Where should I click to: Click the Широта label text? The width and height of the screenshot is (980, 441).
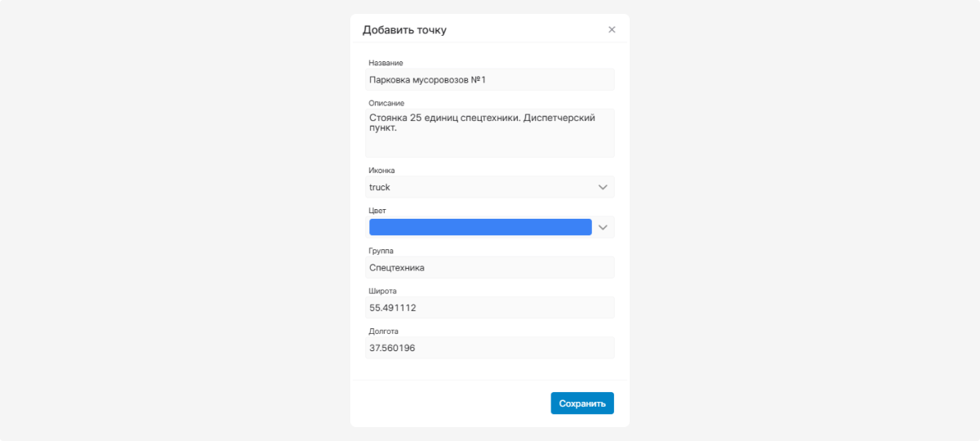(x=382, y=291)
